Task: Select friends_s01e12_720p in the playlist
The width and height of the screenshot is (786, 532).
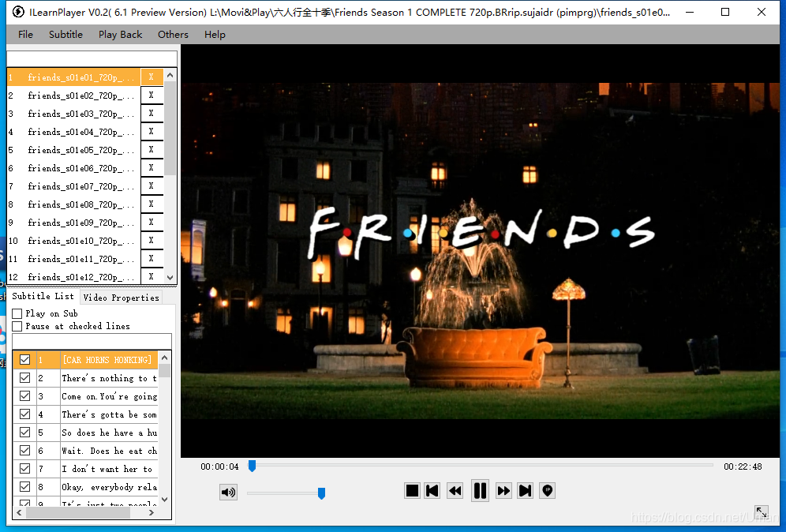Action: 73,277
